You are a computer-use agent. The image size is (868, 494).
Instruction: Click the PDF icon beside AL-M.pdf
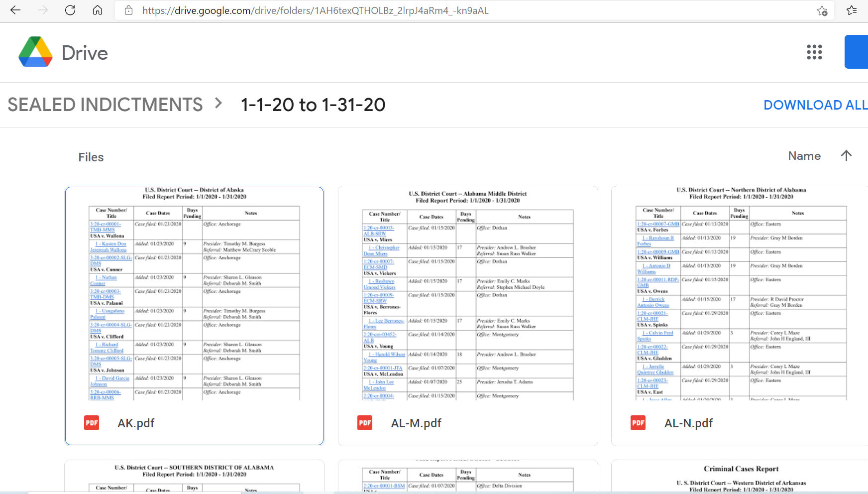point(365,423)
